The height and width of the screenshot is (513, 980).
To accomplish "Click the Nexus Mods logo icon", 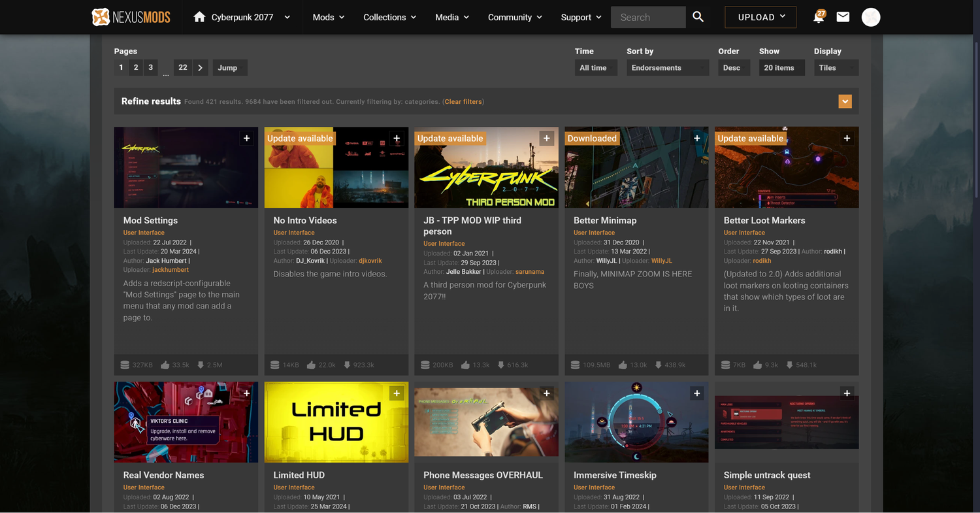I will (101, 17).
